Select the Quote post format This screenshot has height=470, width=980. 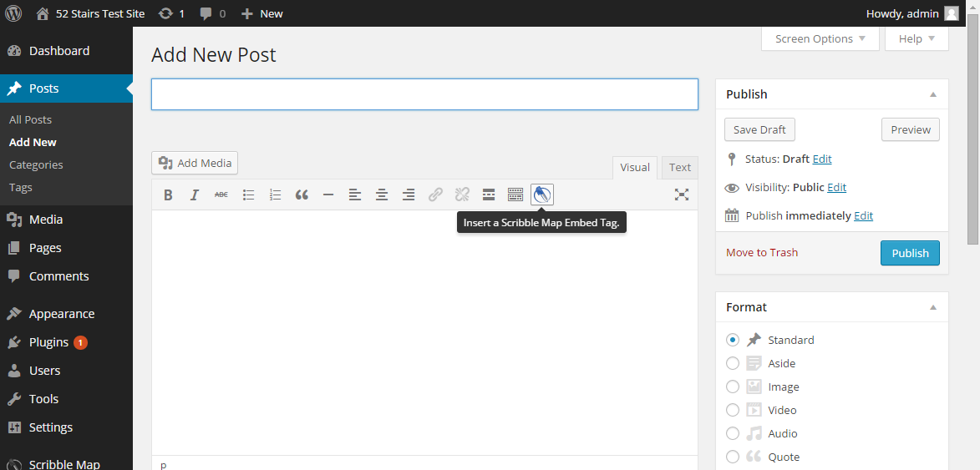[x=733, y=457]
